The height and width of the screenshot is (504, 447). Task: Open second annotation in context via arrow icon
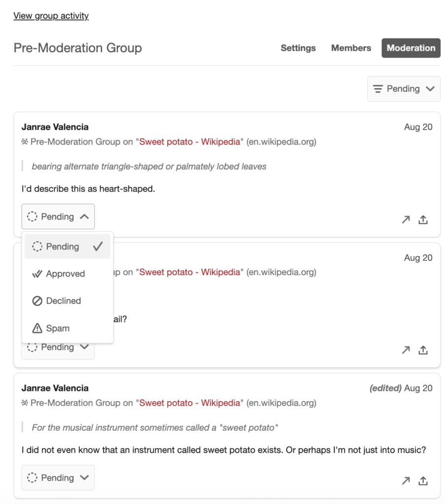(406, 350)
